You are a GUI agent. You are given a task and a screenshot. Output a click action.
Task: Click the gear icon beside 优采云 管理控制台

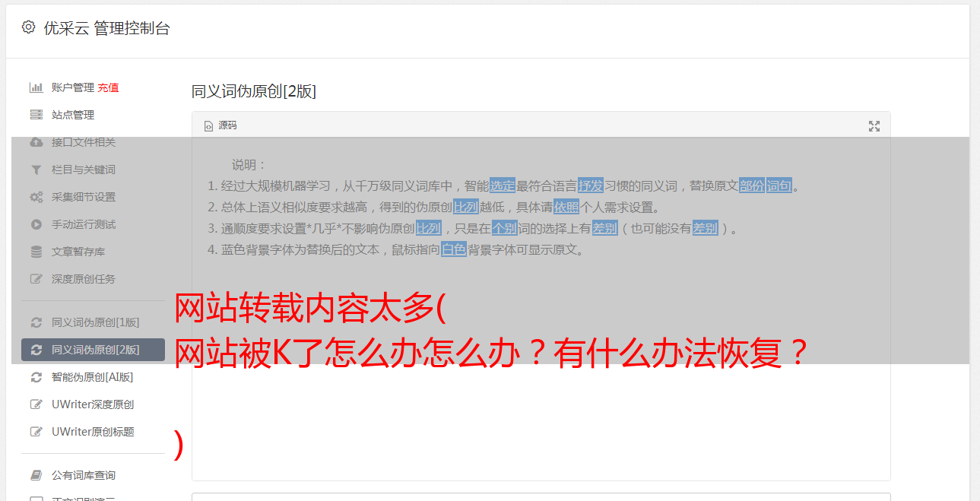click(x=28, y=27)
